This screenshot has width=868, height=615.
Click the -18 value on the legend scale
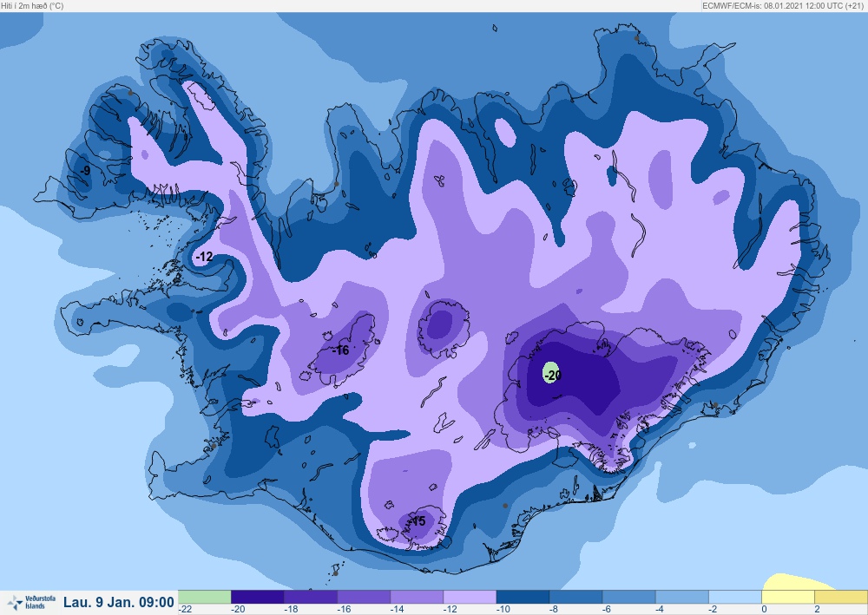tap(291, 610)
